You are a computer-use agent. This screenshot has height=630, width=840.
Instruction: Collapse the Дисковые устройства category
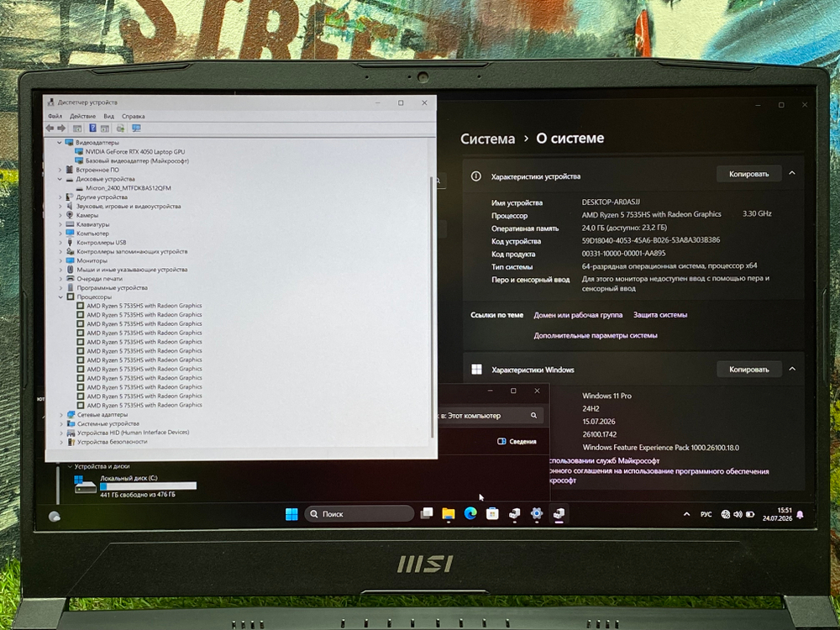pos(60,179)
